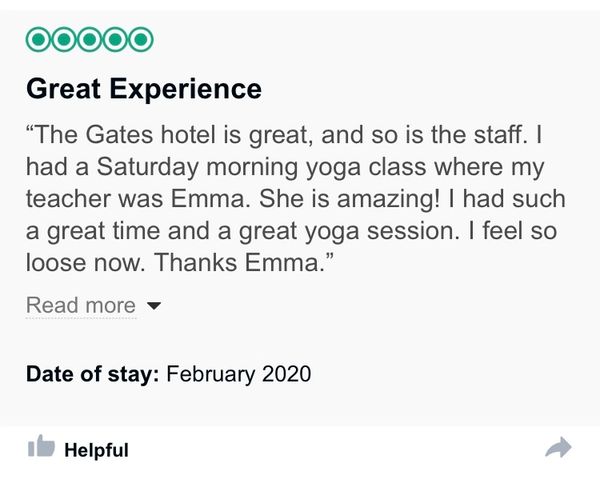Click the first green rating bubble

tap(38, 39)
